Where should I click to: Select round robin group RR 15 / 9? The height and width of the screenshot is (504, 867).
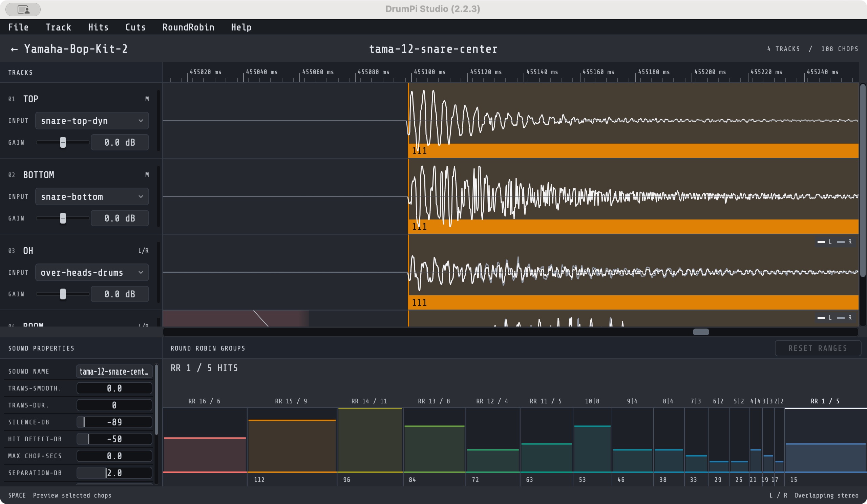coord(292,440)
